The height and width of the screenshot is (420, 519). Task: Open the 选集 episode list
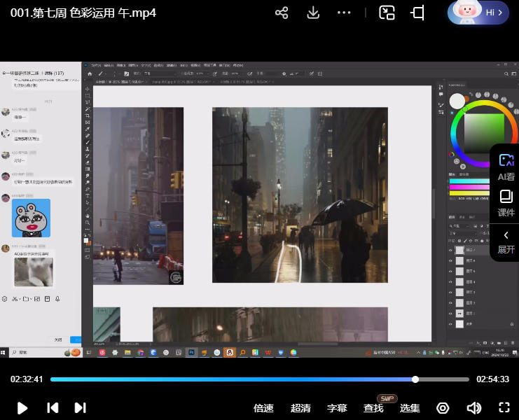click(410, 408)
